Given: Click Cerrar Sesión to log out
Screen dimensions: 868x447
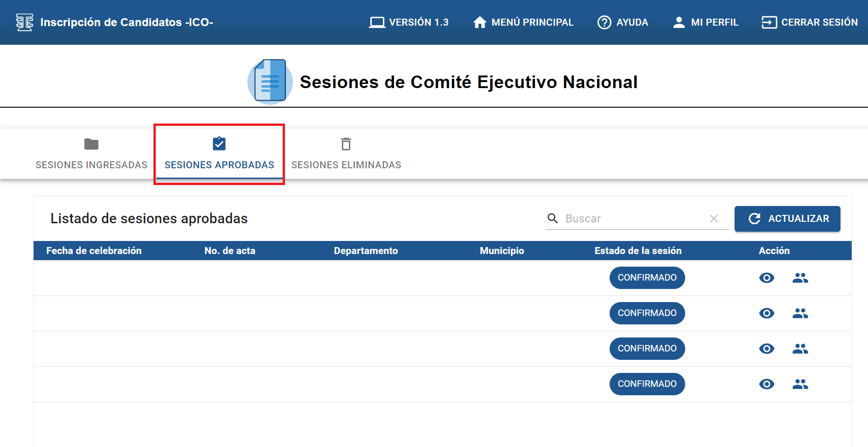Looking at the screenshot, I should 809,22.
